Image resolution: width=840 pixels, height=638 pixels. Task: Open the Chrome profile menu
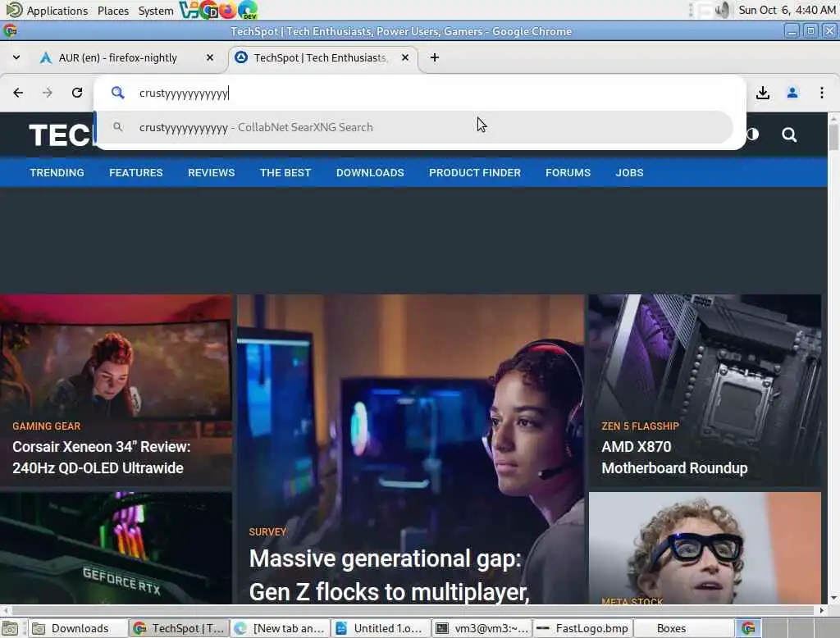tap(792, 93)
